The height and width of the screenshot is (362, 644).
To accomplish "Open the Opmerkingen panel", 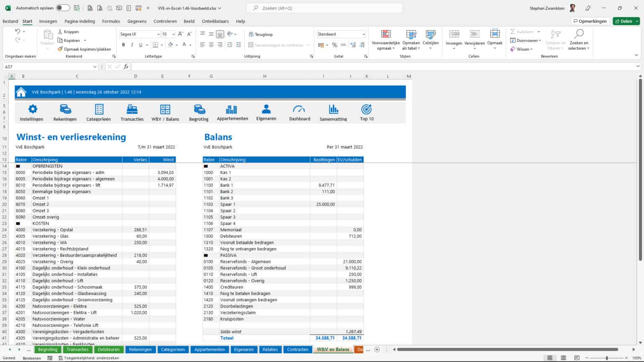I will pos(590,21).
